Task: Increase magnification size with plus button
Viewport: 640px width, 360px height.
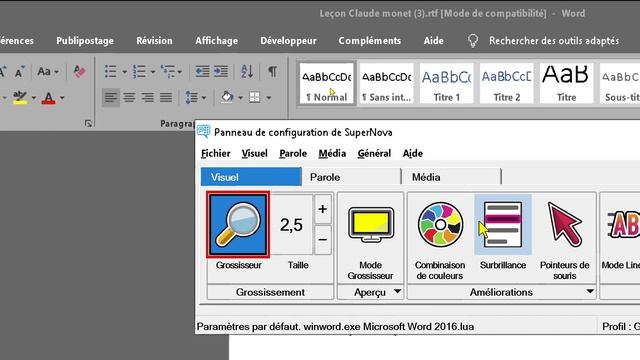Action: [322, 209]
